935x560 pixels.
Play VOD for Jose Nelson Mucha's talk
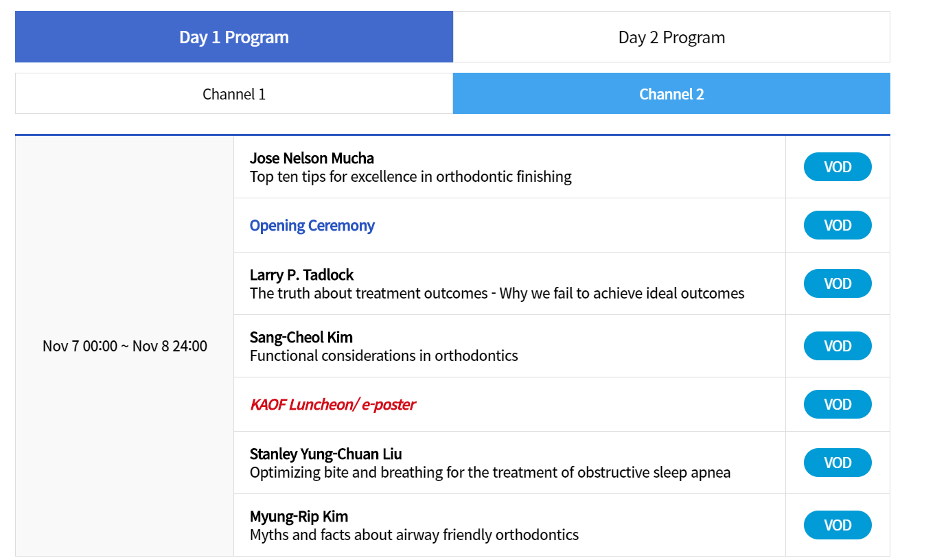[x=838, y=167]
